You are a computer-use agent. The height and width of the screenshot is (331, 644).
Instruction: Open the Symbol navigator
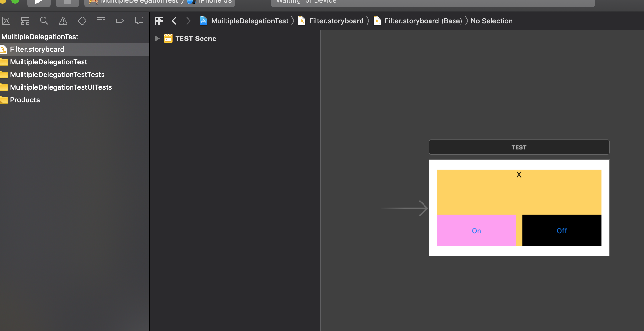(x=25, y=21)
